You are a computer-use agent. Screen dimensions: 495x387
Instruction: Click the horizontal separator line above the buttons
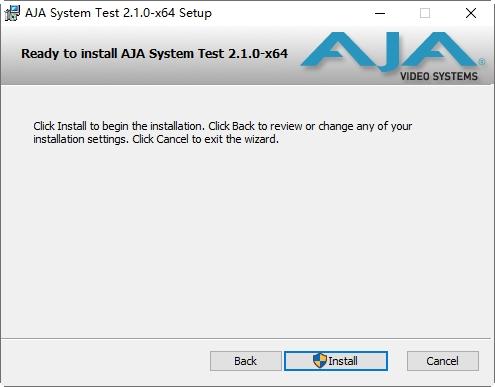pos(247,339)
